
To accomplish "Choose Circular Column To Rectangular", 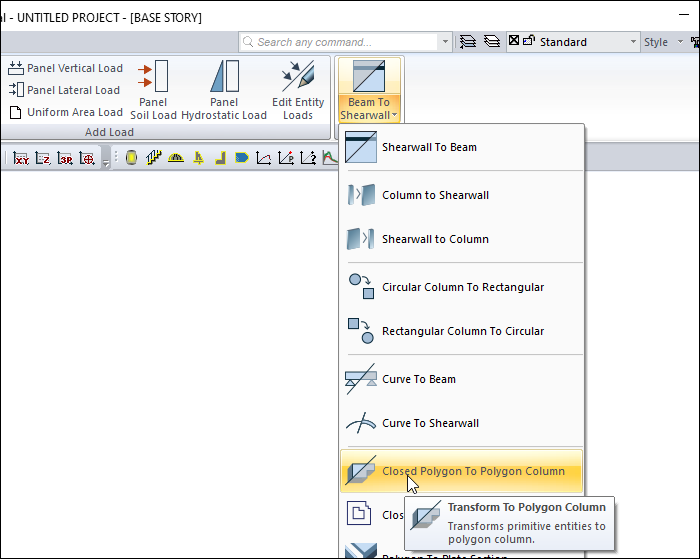I will coord(462,287).
